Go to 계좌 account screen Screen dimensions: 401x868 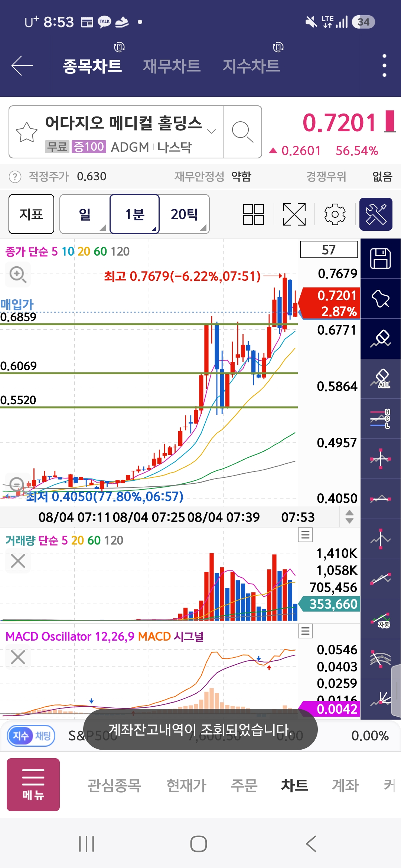coord(345,785)
